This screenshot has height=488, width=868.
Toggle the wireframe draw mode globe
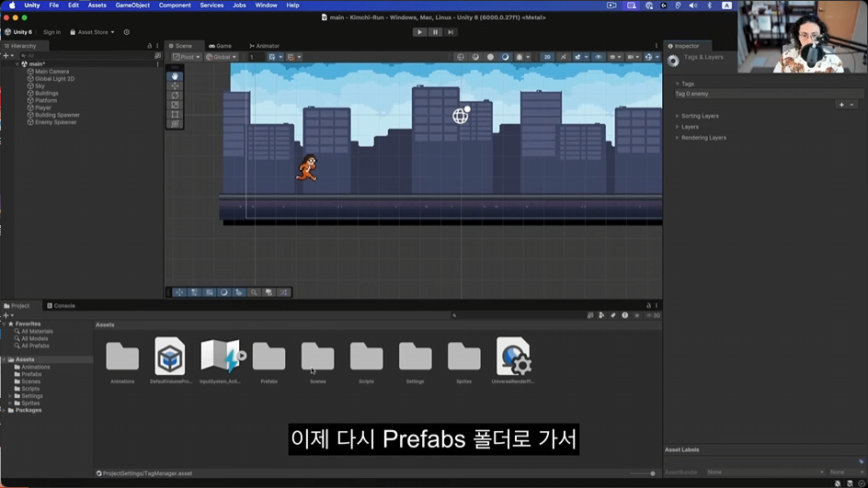click(461, 57)
